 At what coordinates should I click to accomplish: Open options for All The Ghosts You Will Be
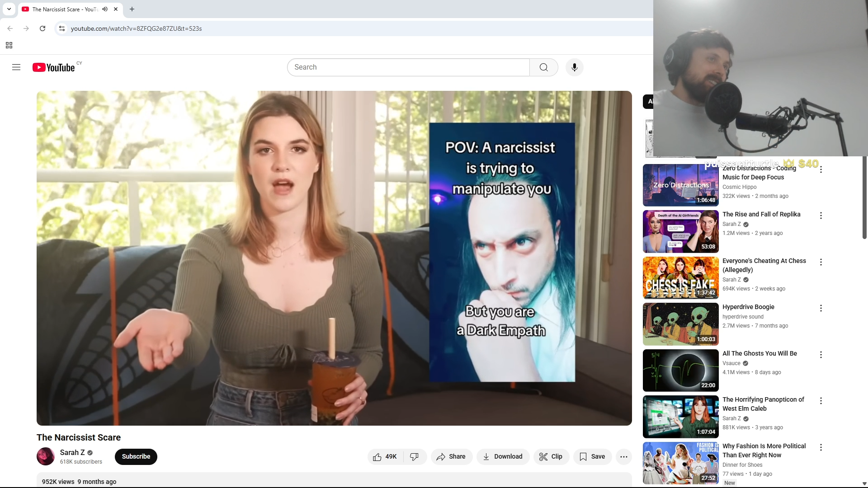[x=821, y=355]
